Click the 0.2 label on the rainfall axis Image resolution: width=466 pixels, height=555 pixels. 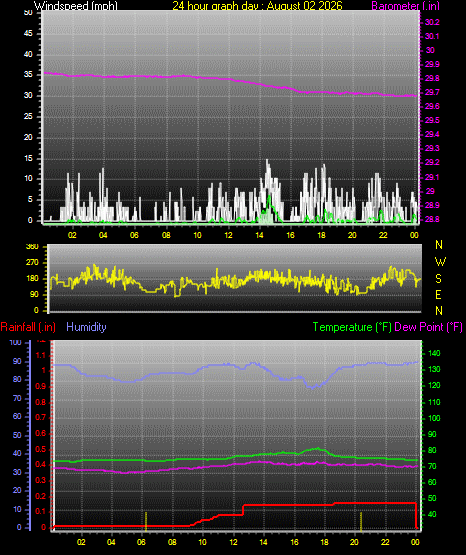tap(41, 496)
